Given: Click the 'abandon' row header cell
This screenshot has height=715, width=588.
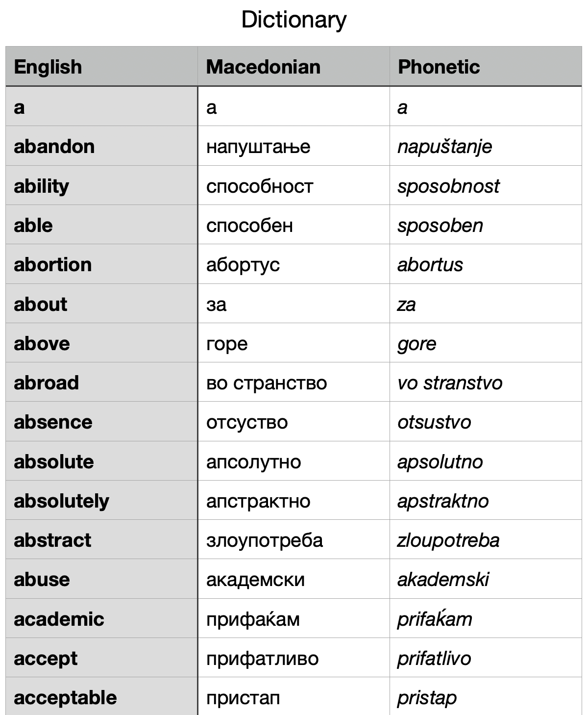Looking at the screenshot, I should point(54,146).
